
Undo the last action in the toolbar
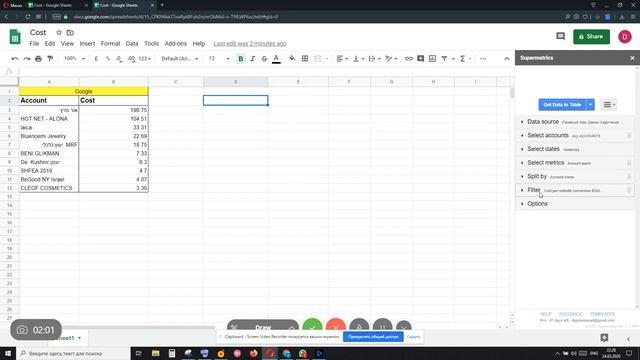pyautogui.click(x=15, y=59)
